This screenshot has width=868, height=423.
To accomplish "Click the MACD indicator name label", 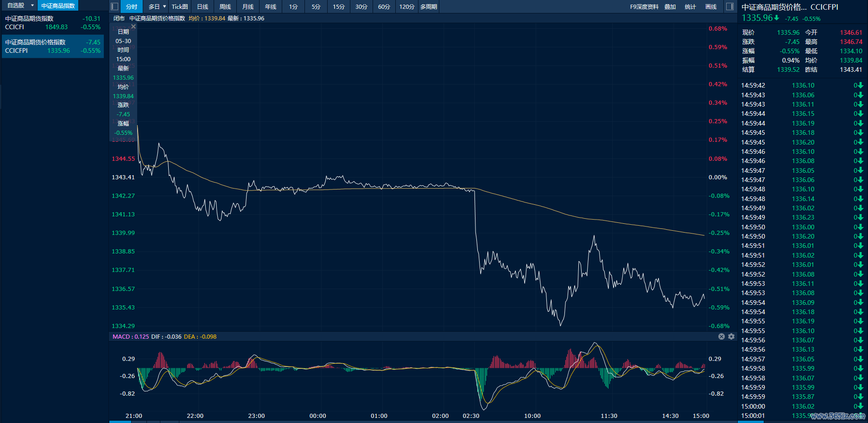I will click(x=121, y=336).
